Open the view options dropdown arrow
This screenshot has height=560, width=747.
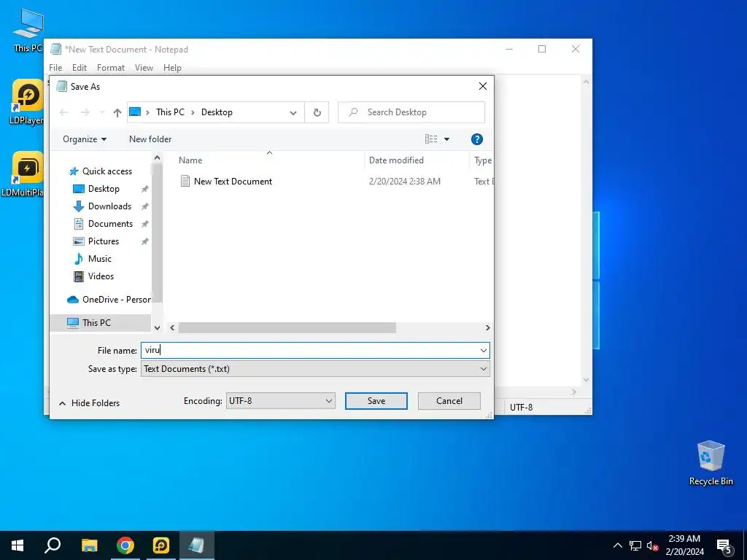(x=446, y=139)
